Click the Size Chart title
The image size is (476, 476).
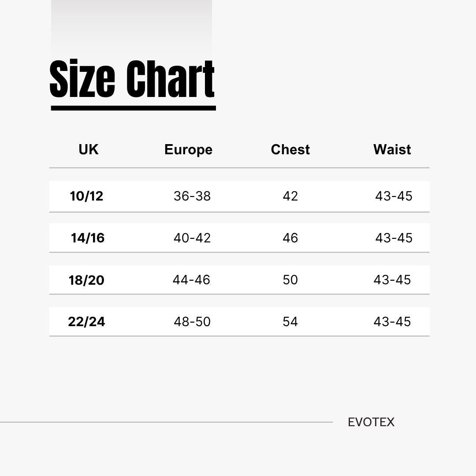point(132,79)
